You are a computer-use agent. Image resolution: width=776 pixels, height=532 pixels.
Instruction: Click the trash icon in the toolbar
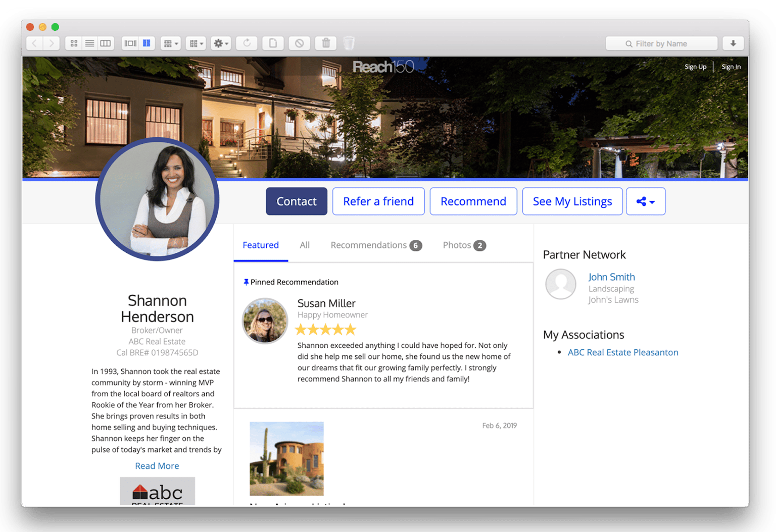coord(326,43)
